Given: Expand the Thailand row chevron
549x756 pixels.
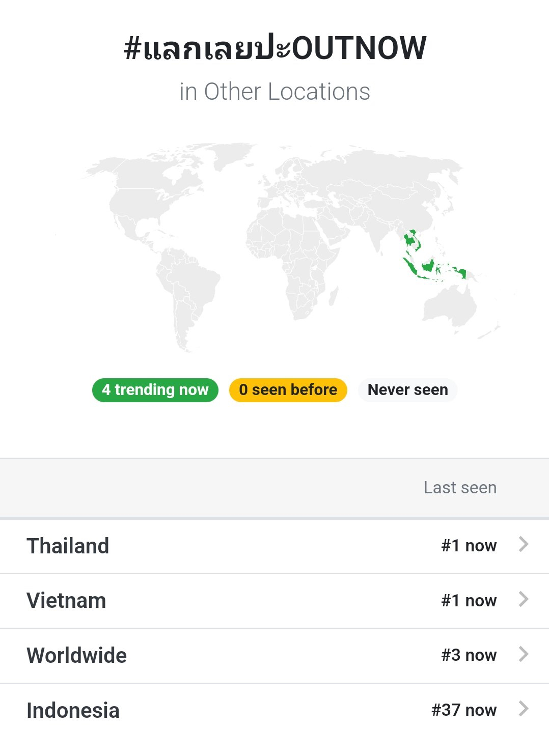Looking at the screenshot, I should (523, 544).
